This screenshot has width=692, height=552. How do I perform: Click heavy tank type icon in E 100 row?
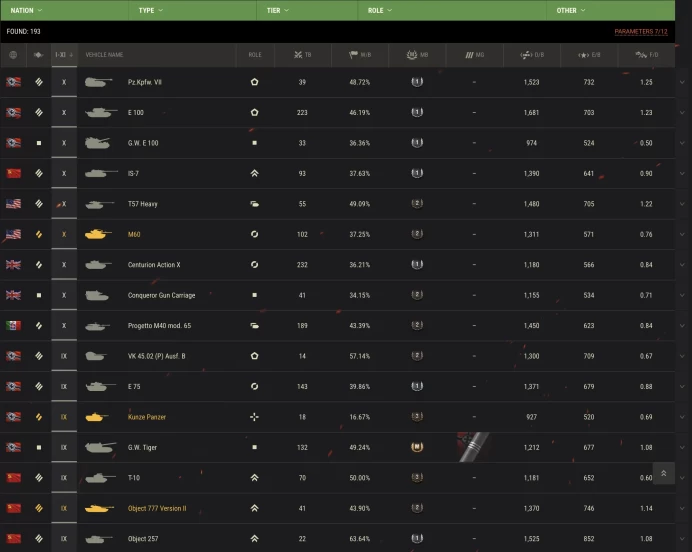coord(39,113)
